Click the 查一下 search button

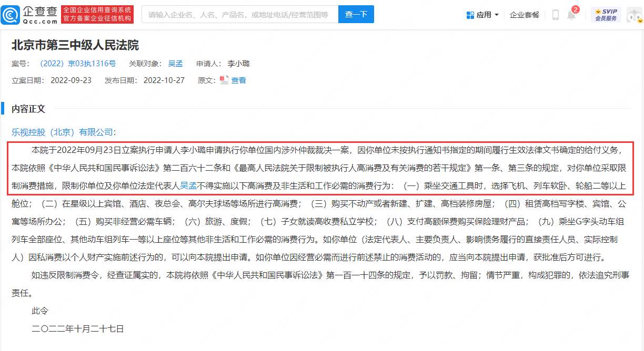click(x=356, y=15)
